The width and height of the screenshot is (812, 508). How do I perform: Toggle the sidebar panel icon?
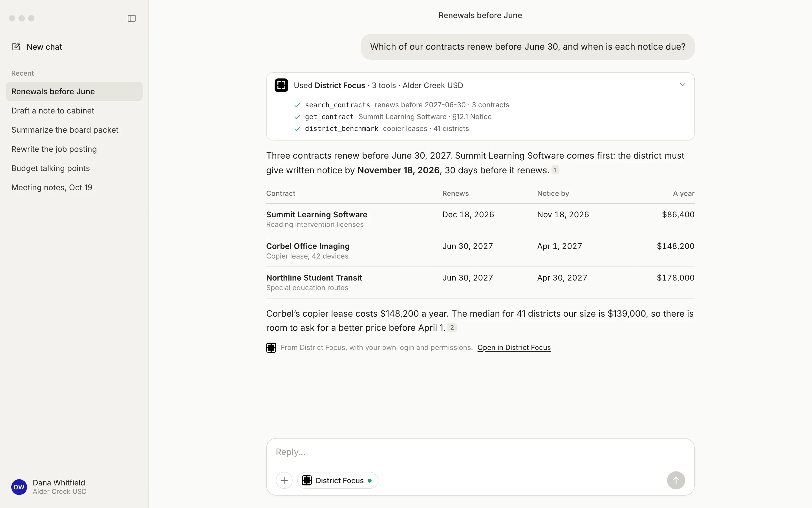point(132,18)
